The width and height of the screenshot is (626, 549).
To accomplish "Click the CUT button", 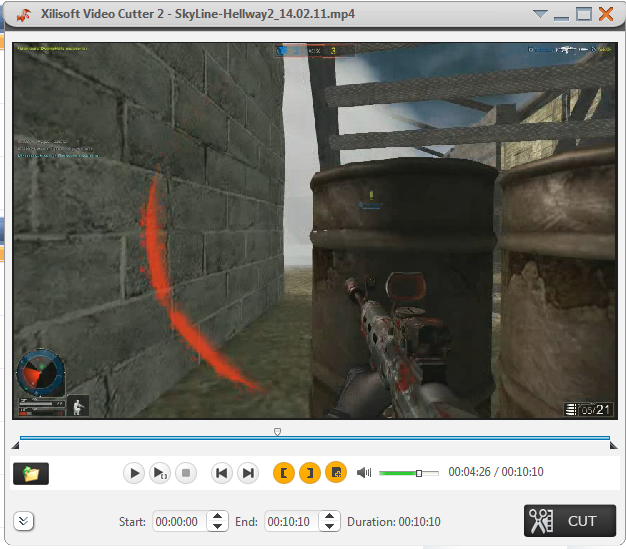I will pyautogui.click(x=570, y=521).
